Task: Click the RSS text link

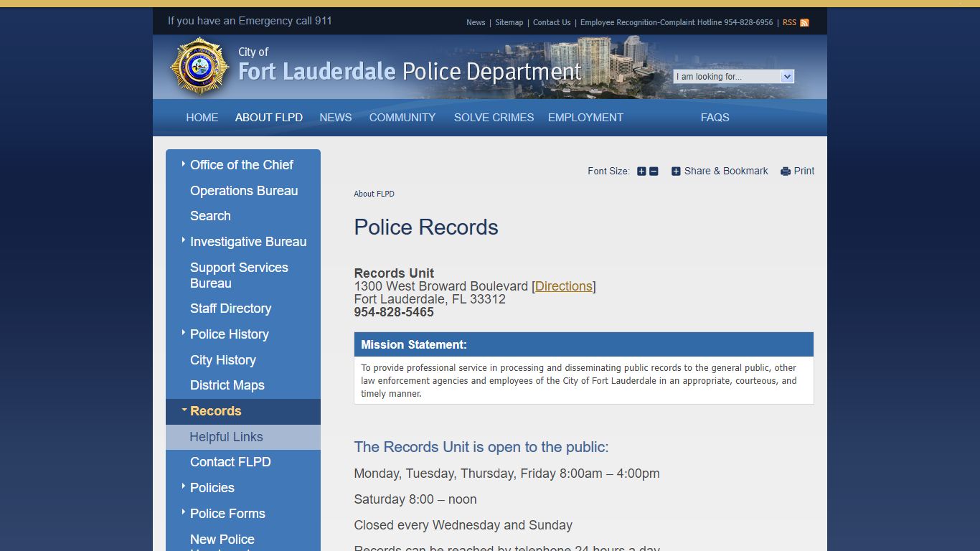Action: point(789,22)
